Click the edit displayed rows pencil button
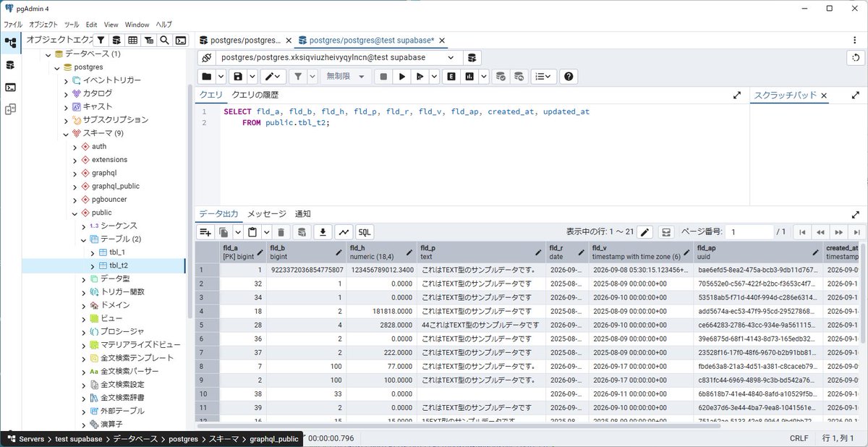 tap(645, 231)
